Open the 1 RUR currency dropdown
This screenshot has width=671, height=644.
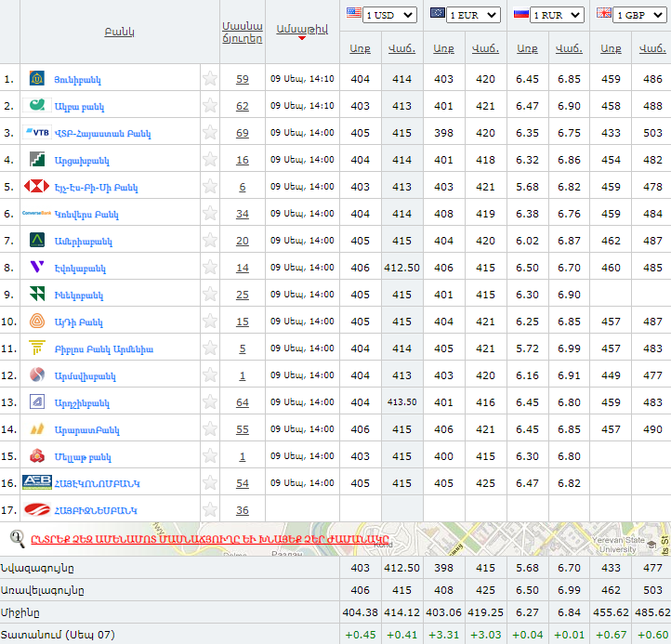[557, 15]
